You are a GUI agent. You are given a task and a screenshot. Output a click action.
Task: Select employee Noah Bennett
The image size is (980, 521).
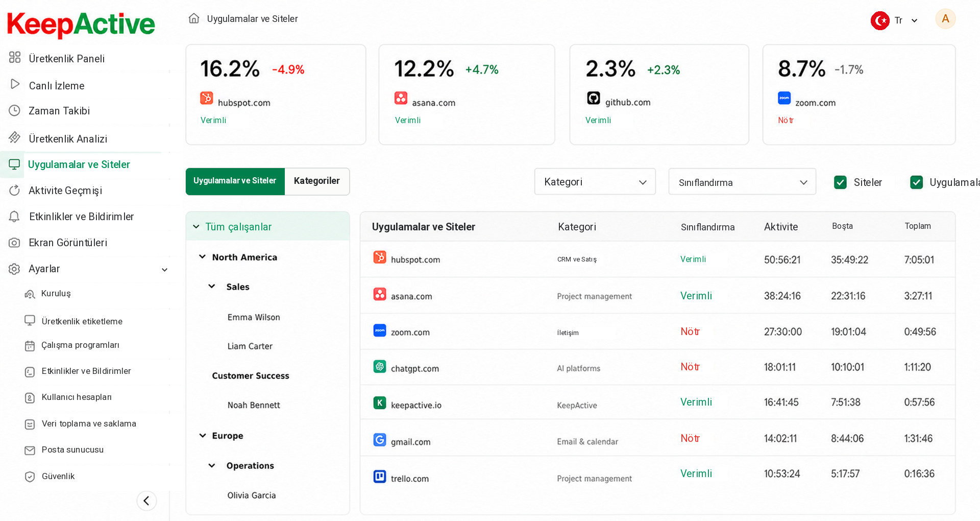click(x=254, y=405)
